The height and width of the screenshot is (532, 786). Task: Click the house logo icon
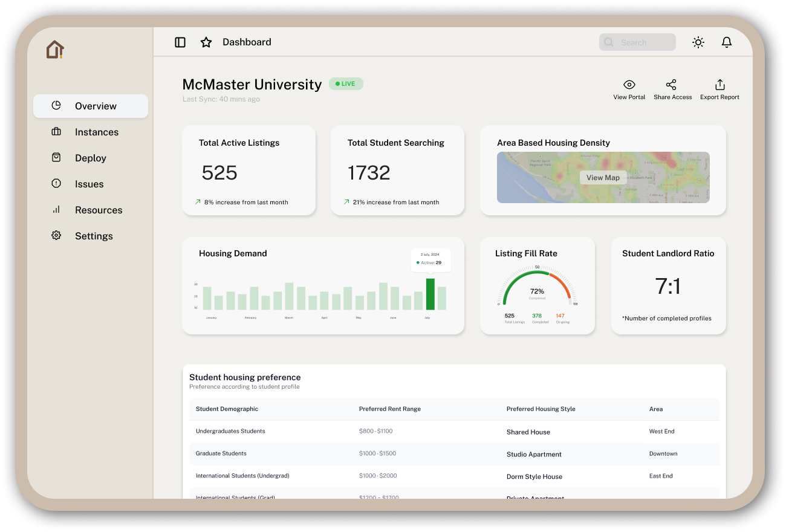[55, 50]
